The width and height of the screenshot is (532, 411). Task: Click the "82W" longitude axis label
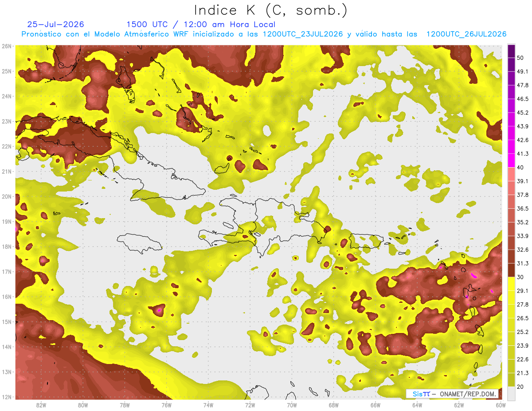click(41, 405)
